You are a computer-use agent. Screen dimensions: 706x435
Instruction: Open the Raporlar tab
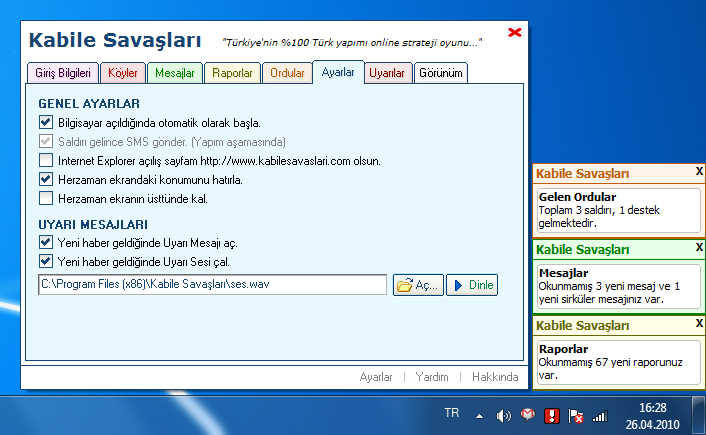tap(233, 73)
